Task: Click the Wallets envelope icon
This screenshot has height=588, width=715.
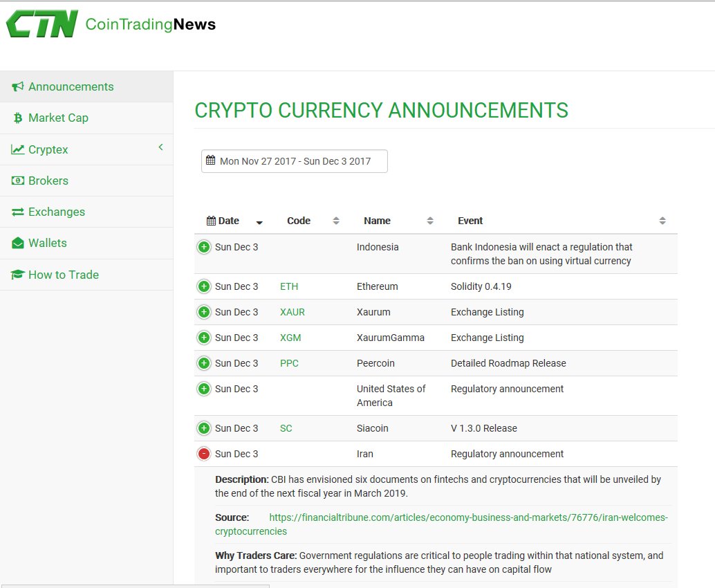Action: coord(17,243)
